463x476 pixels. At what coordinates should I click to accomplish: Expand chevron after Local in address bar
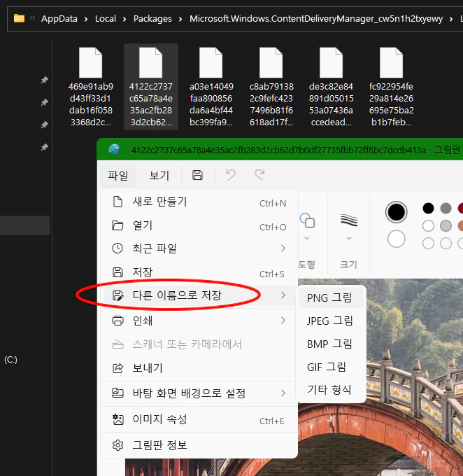click(x=124, y=20)
